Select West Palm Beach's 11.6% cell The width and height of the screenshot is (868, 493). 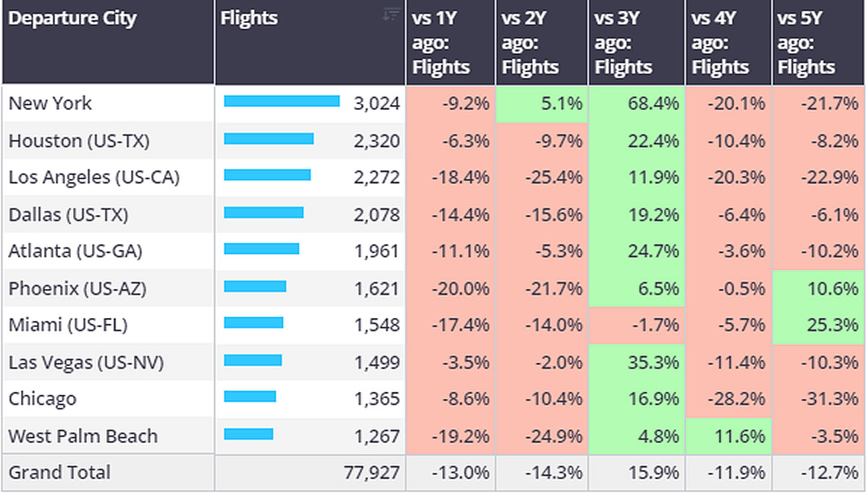click(x=728, y=436)
